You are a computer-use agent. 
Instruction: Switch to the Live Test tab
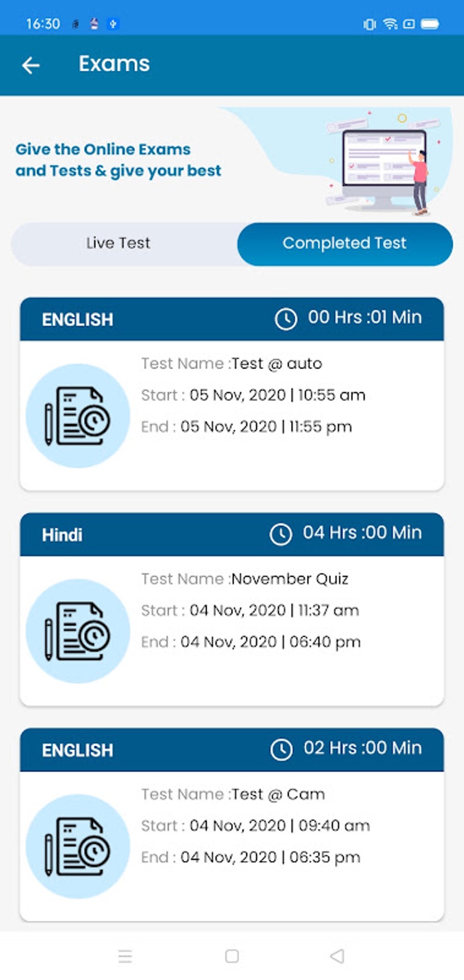[118, 244]
